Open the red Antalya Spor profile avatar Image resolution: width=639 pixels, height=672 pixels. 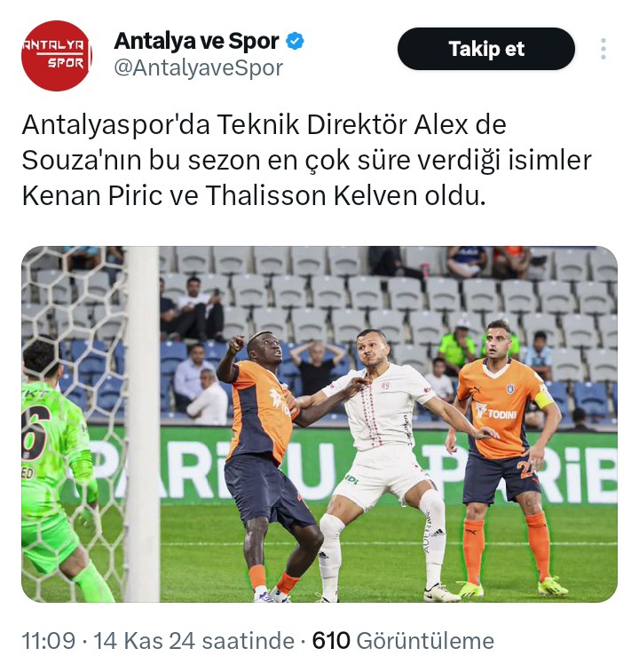57,56
